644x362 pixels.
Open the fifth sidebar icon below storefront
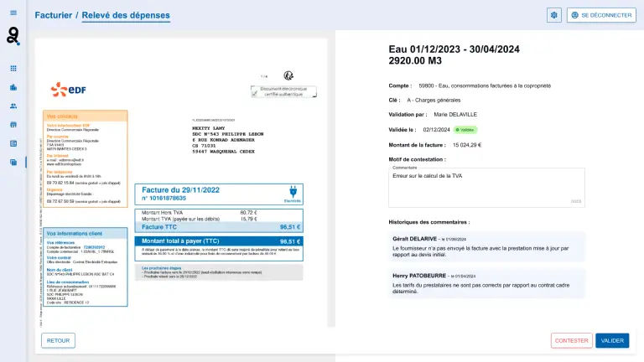click(x=13, y=143)
